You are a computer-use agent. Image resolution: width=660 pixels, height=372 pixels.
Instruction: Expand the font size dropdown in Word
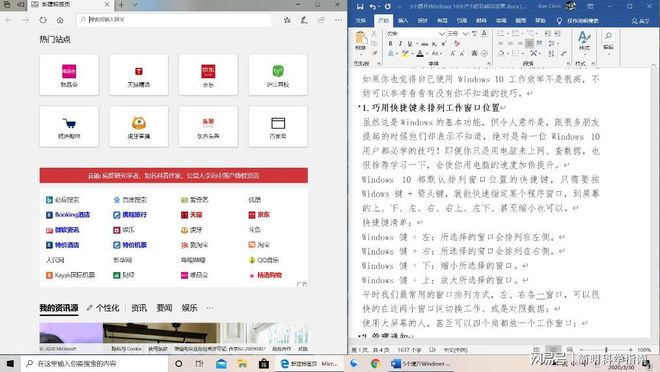pyautogui.click(x=465, y=33)
